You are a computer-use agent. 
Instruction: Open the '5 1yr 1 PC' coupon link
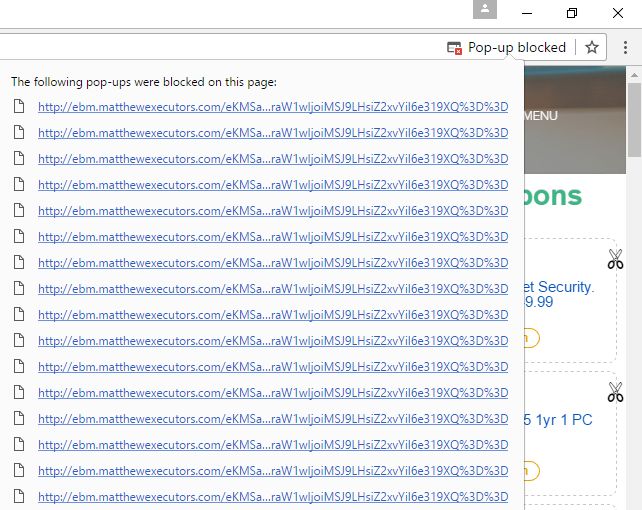(x=558, y=420)
